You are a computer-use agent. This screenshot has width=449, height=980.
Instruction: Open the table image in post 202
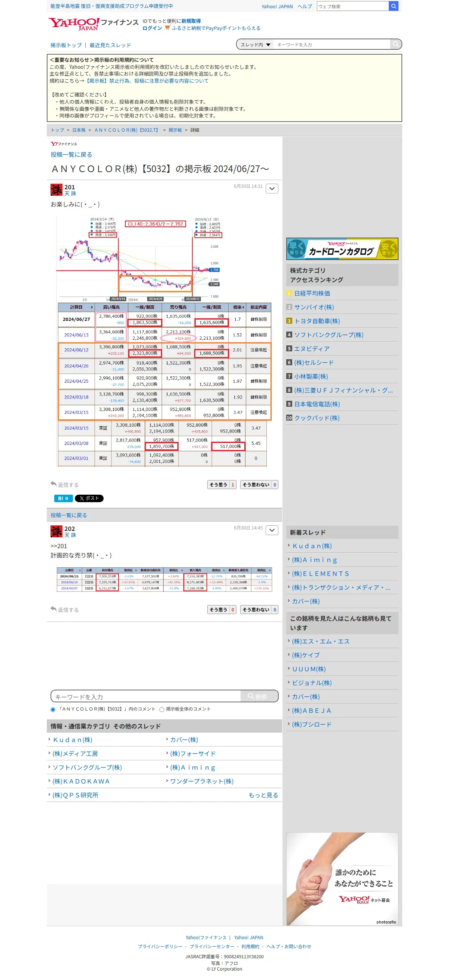(164, 579)
